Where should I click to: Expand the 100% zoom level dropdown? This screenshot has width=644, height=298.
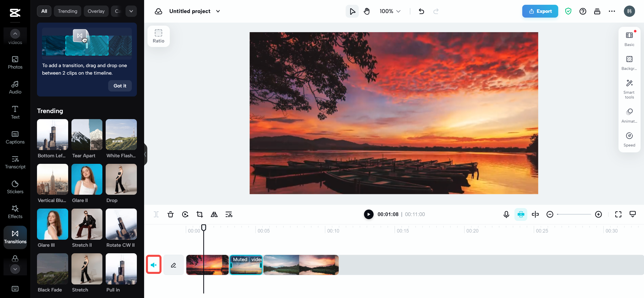[390, 11]
